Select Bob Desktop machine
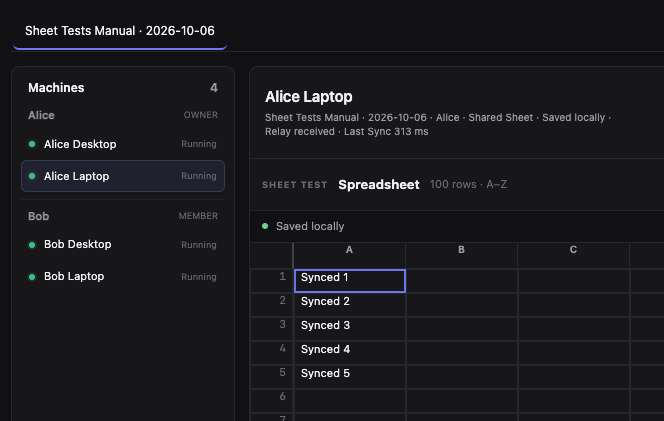Screen dimensions: 664x421 click(123, 244)
